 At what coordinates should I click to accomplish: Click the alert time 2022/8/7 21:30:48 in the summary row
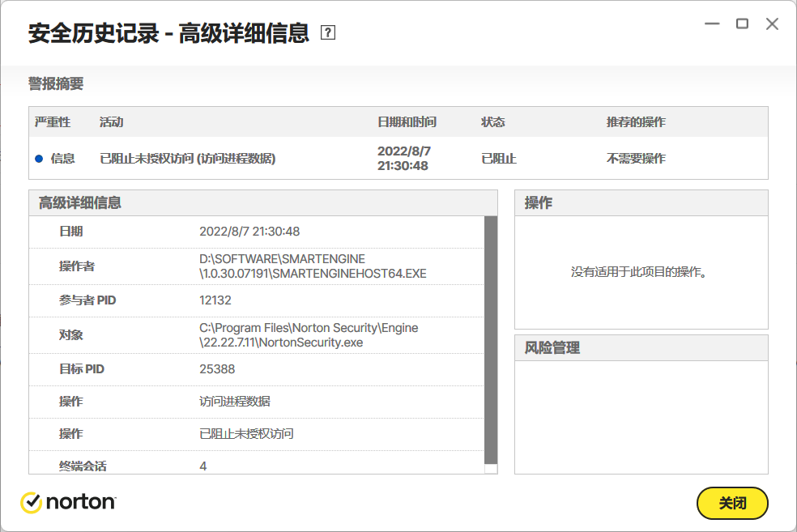(x=404, y=159)
